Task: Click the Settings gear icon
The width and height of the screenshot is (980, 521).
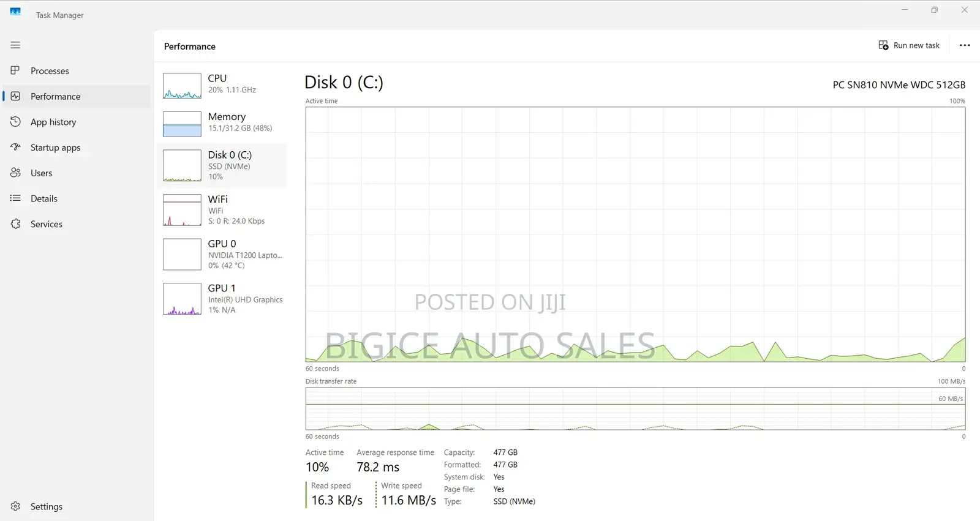Action: tap(15, 506)
